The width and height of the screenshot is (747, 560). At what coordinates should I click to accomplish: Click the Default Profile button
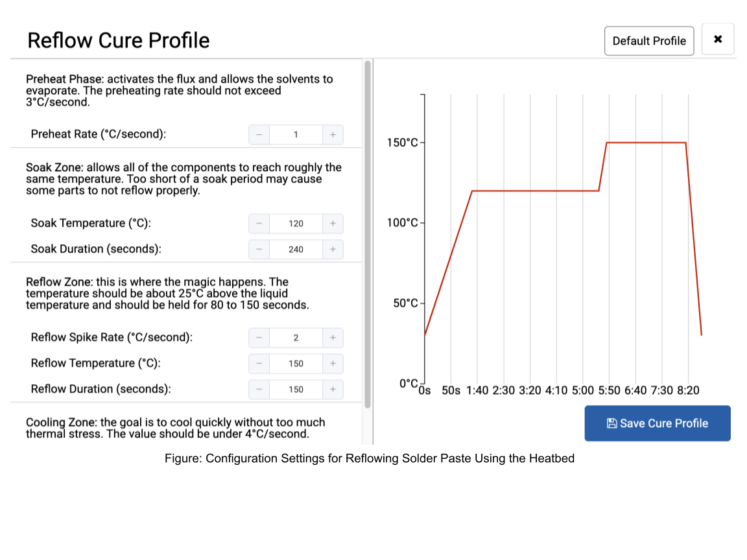pos(649,41)
